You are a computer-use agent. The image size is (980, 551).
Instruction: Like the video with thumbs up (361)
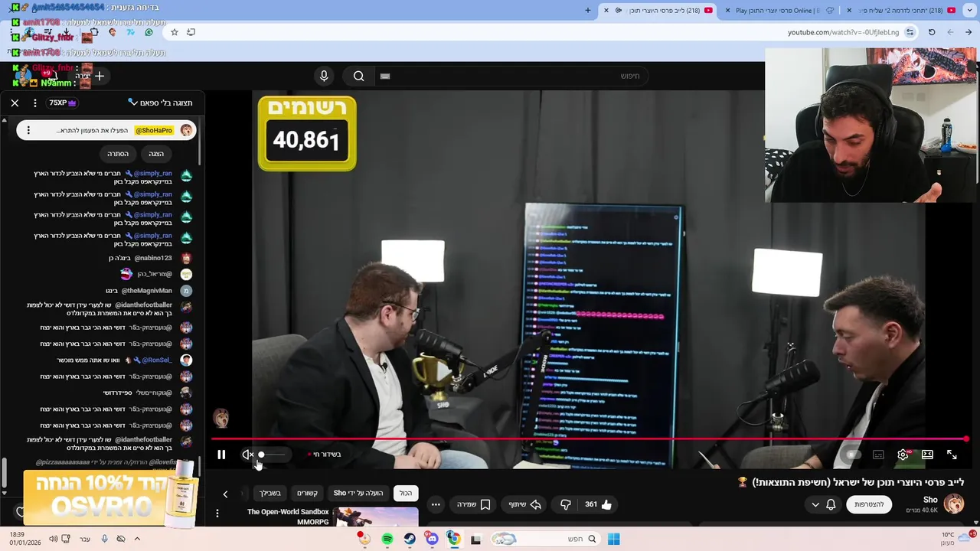coord(599,504)
